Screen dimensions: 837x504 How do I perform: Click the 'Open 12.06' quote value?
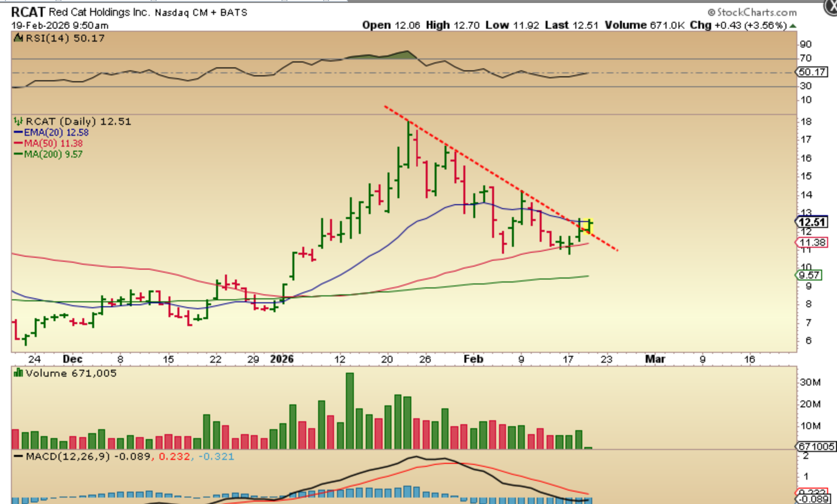391,25
